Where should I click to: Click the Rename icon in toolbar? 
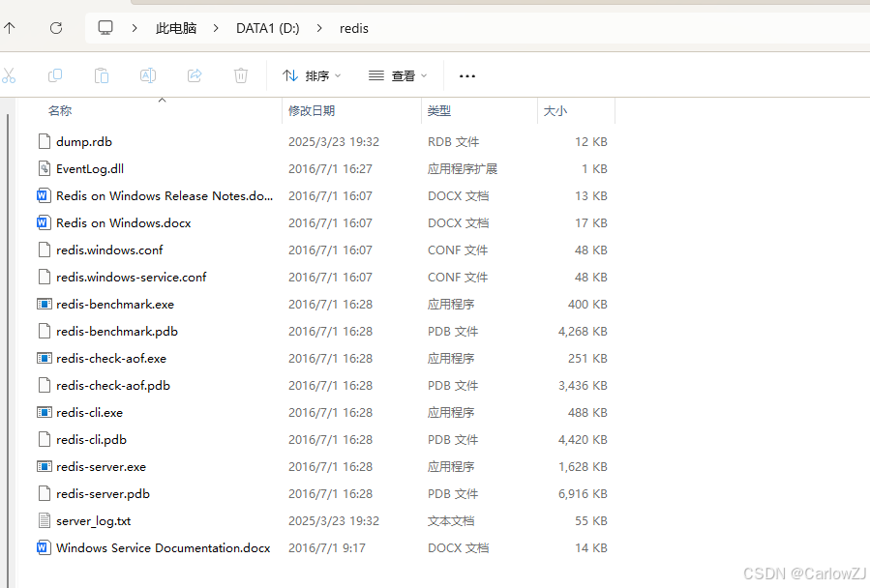pos(148,75)
